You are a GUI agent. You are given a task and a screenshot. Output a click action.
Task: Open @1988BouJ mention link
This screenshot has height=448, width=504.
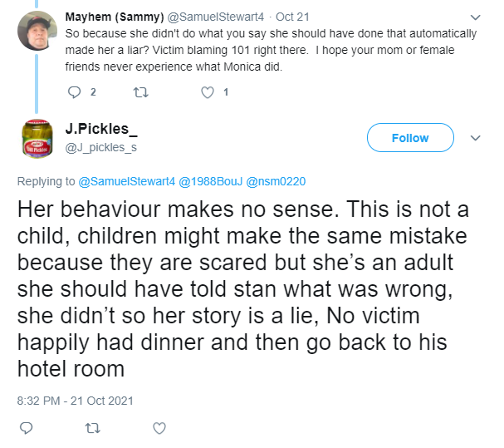211,181
